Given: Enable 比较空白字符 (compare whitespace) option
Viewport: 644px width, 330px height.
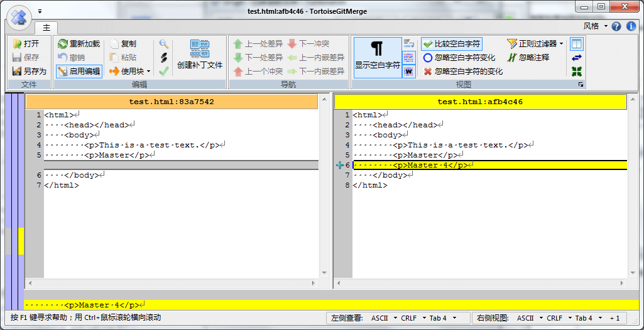Looking at the screenshot, I should [x=452, y=44].
